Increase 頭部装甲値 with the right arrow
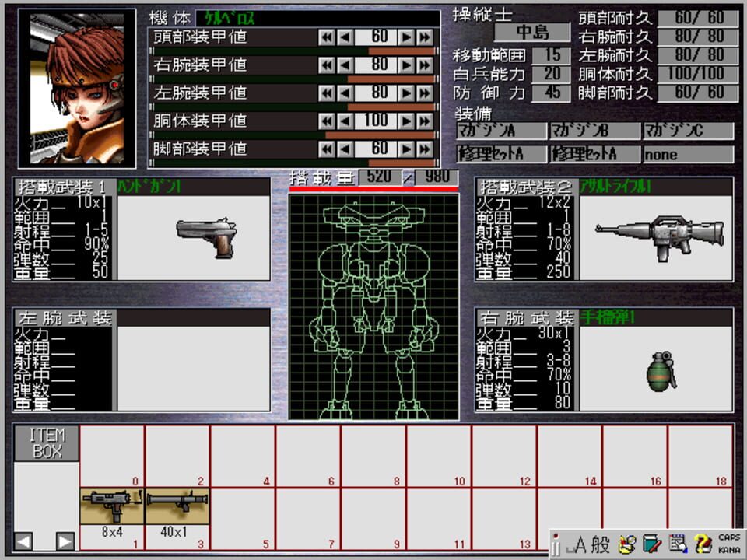 tap(408, 37)
